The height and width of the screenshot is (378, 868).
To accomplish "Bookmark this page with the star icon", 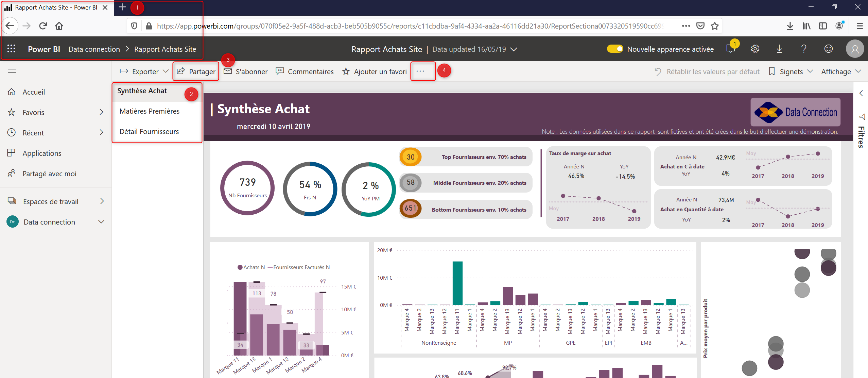I will coord(715,26).
